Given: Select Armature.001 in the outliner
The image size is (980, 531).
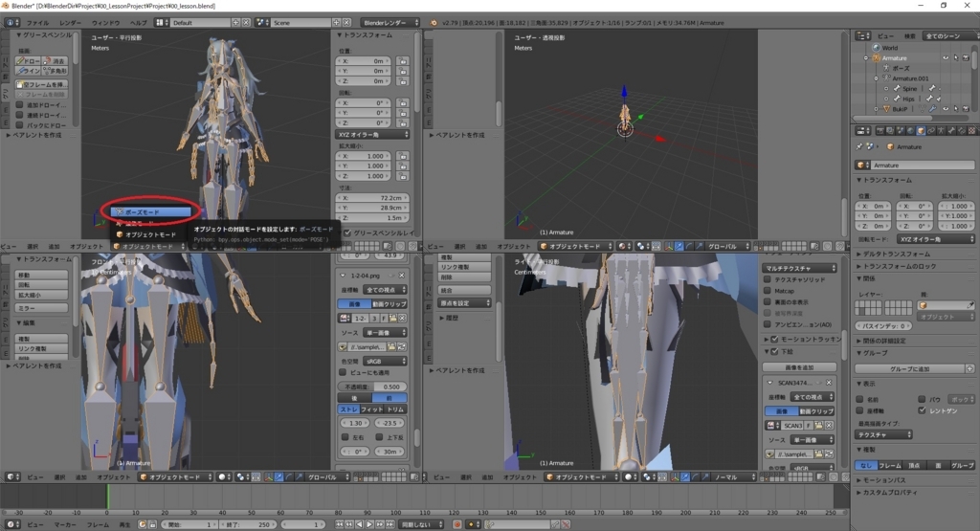Looking at the screenshot, I should (x=910, y=78).
